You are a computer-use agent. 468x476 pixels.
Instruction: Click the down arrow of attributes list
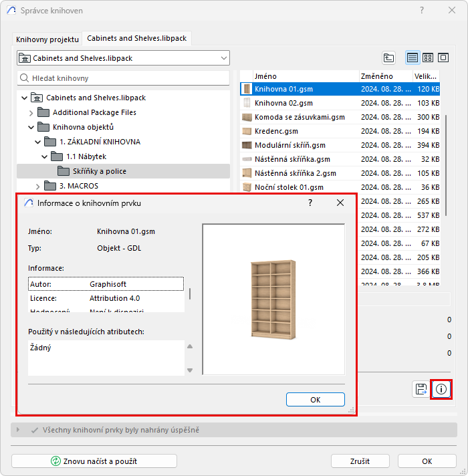point(190,370)
